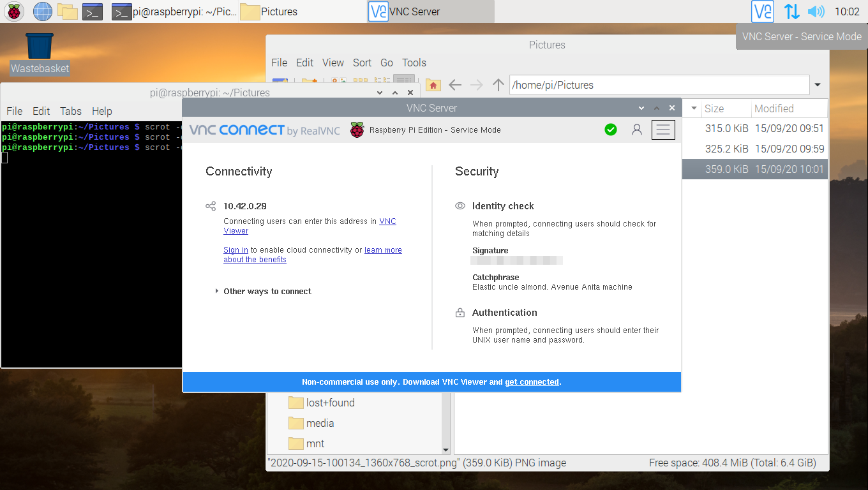The height and width of the screenshot is (490, 868).
Task: Select the media folder in the tree
Action: click(x=311, y=423)
